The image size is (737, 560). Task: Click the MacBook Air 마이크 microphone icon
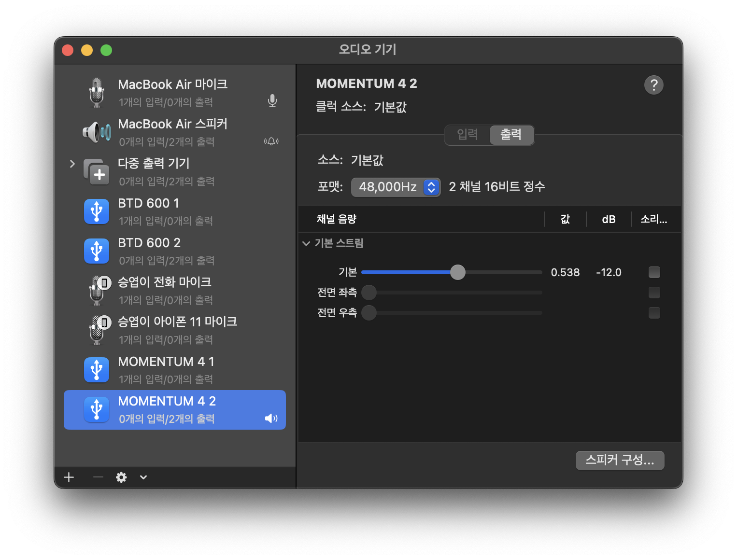[97, 93]
